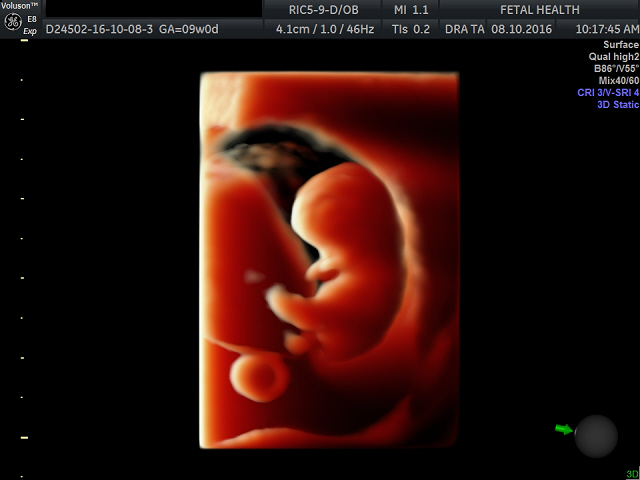Click patient ID D24502-16-10-08-3

coord(99,29)
